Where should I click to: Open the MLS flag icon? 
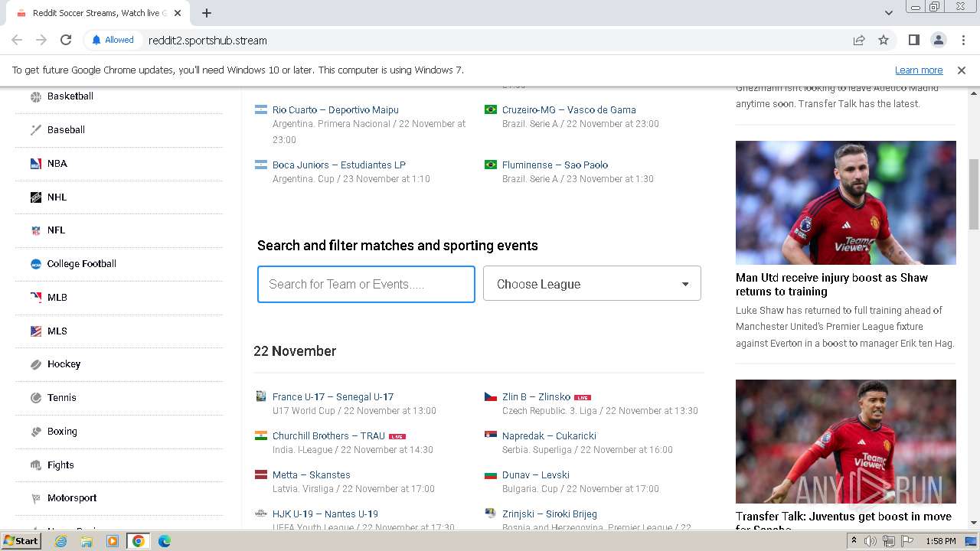coord(36,331)
